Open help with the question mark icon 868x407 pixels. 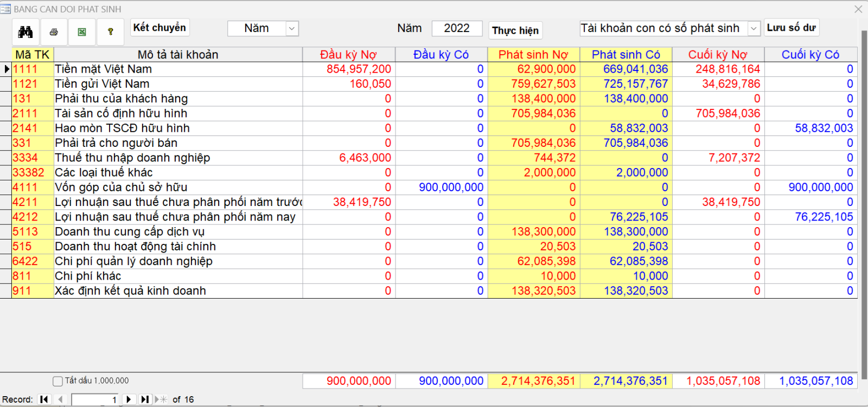pyautogui.click(x=110, y=32)
